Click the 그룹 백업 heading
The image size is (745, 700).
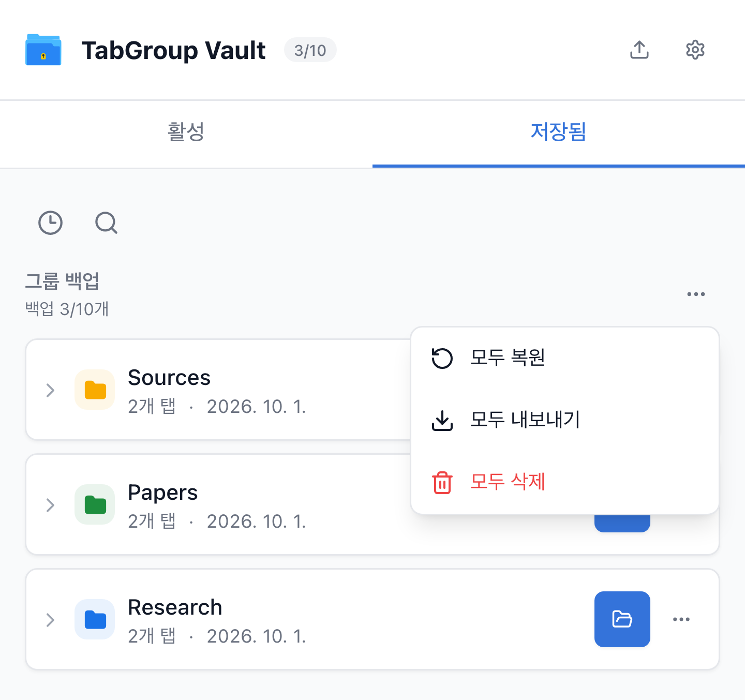(62, 281)
